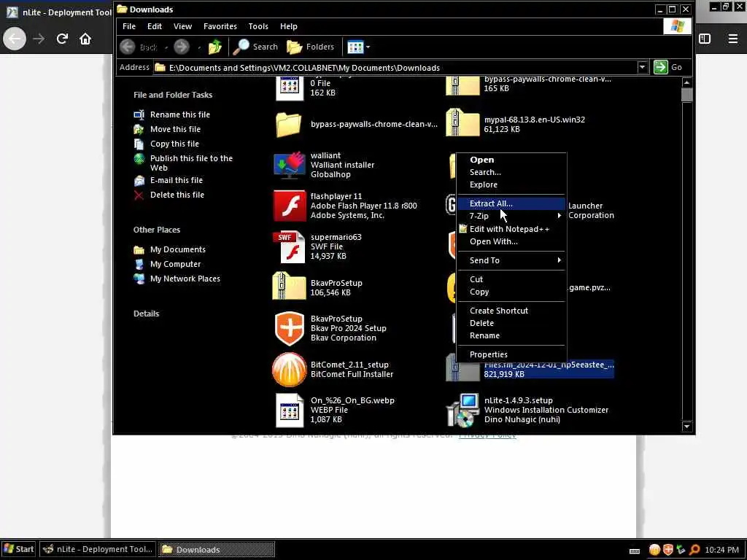Choose Open With in context menu
This screenshot has width=747, height=560.
pyautogui.click(x=511, y=241)
